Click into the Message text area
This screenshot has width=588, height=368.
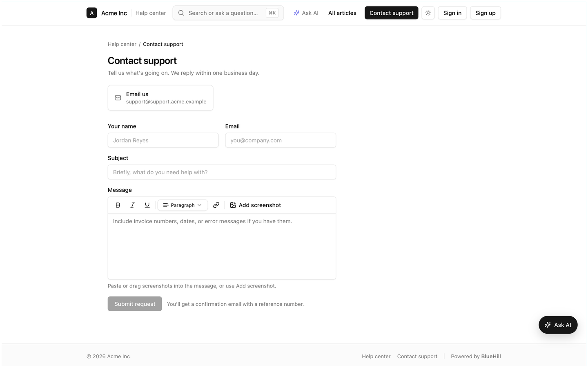pos(222,246)
